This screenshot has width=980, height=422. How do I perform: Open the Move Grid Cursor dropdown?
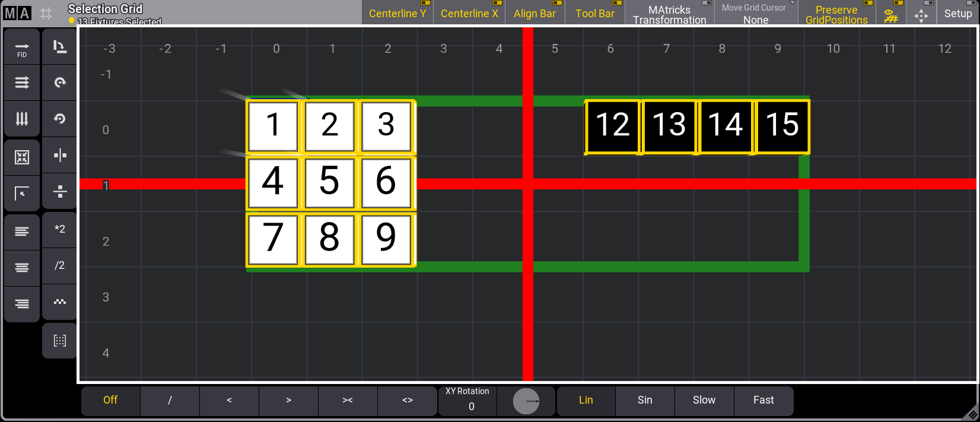point(755,14)
